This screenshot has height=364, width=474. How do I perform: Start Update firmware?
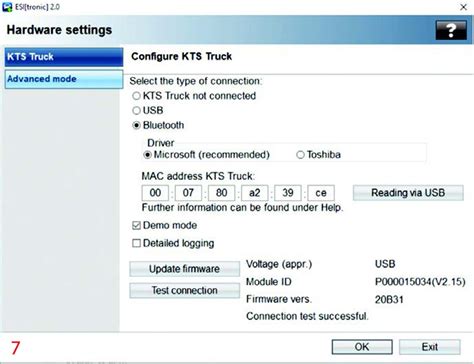[x=184, y=269]
